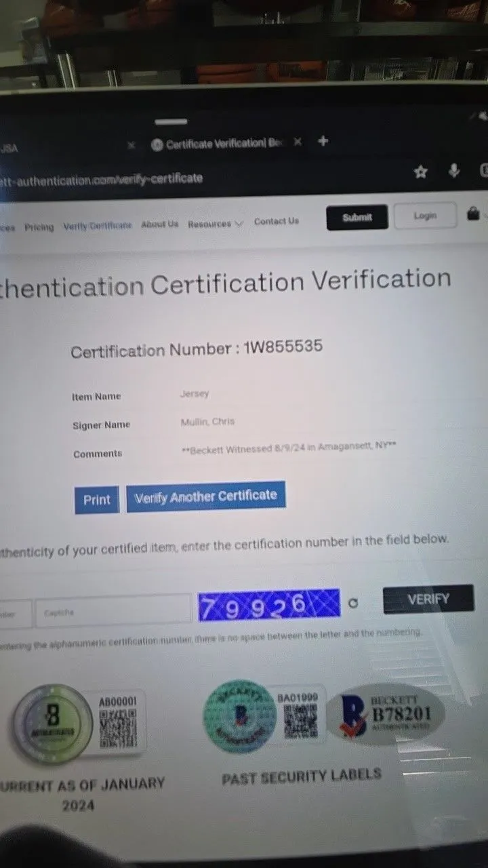Click the 79926 captcha image
Screen dimensions: 488x868
(269, 604)
